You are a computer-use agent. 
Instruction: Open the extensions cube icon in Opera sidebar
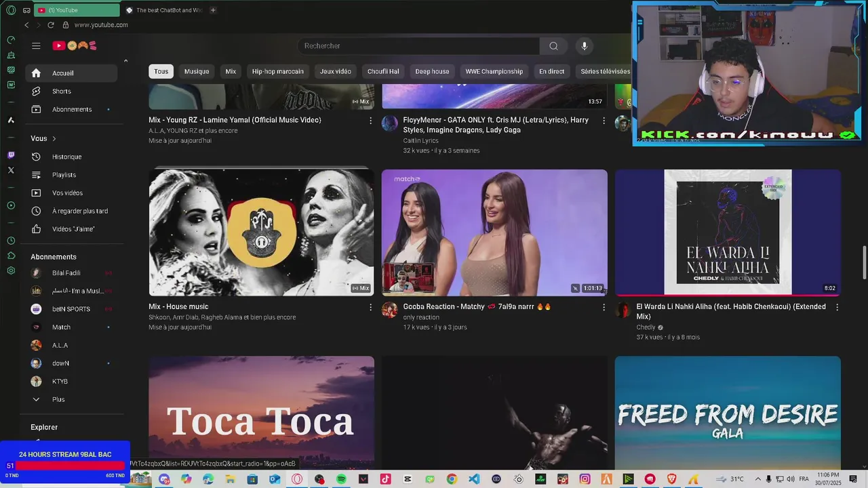[x=11, y=256]
